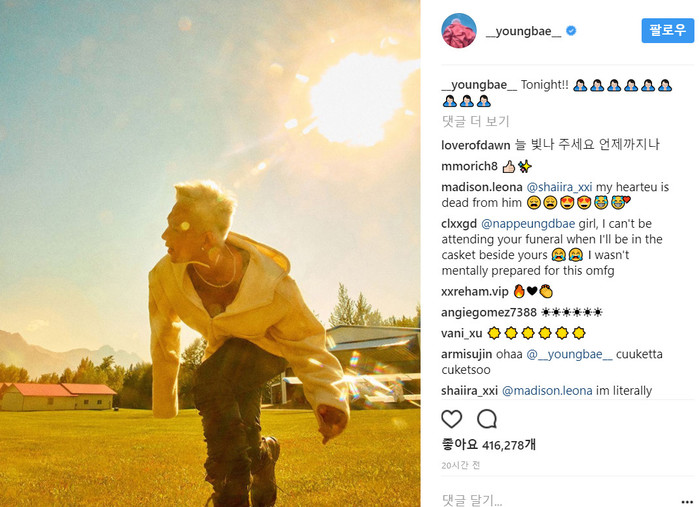The height and width of the screenshot is (507, 699).
Task: Open the @madison.leona mention link
Action: [x=547, y=391]
